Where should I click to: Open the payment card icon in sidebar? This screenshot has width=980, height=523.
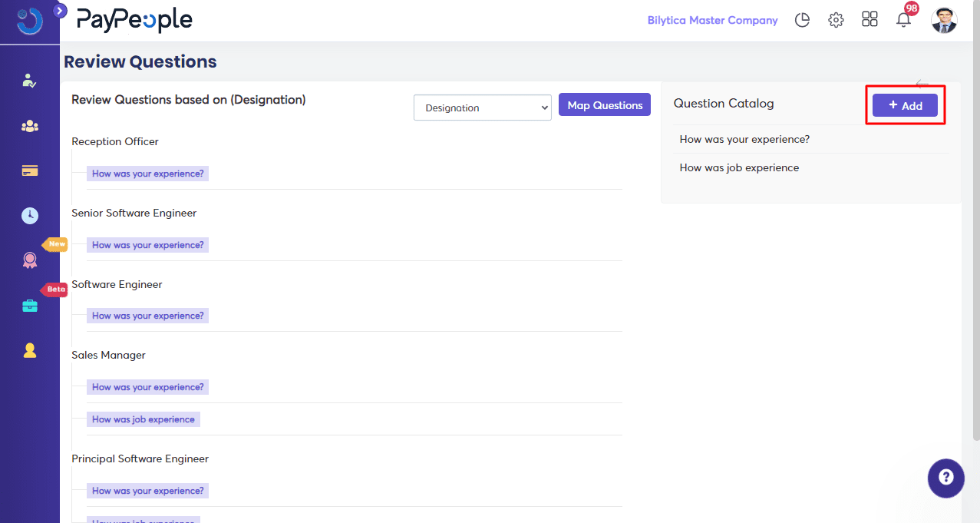30,170
